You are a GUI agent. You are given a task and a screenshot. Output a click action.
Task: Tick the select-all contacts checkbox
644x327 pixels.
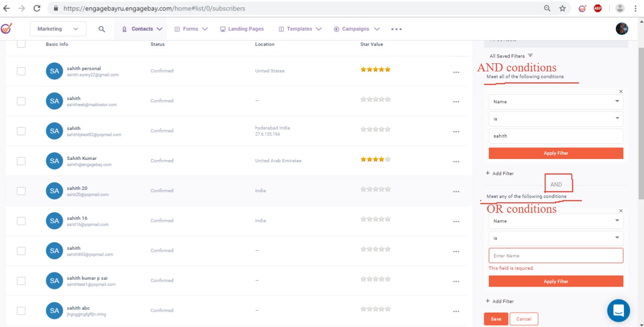click(x=21, y=44)
